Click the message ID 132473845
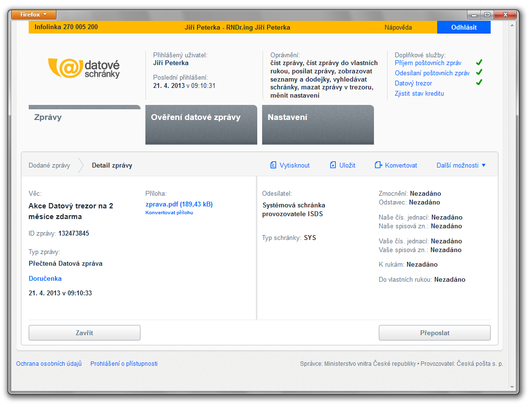532x409 pixels. pyautogui.click(x=73, y=233)
